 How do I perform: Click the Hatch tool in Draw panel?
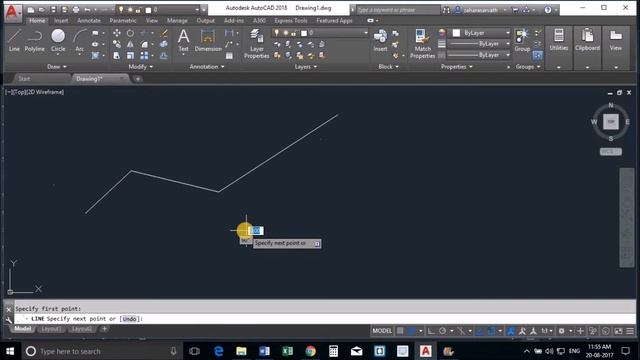pyautogui.click(x=95, y=56)
